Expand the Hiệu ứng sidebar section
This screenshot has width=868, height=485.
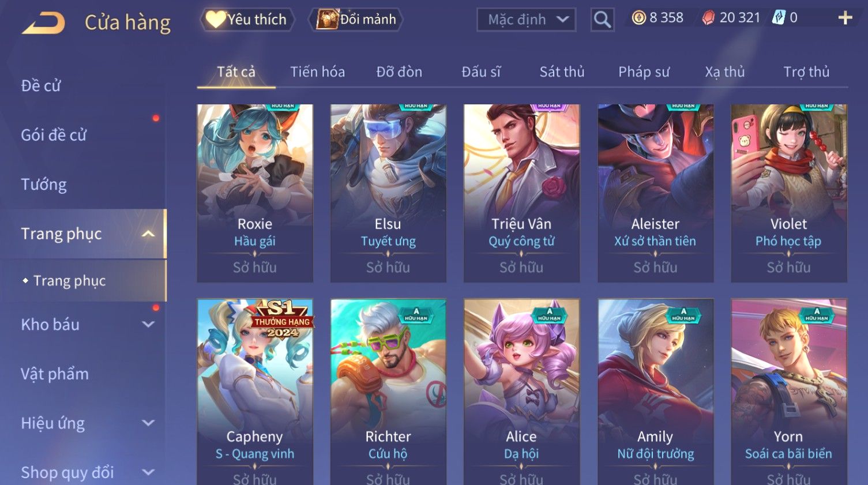coord(148,423)
